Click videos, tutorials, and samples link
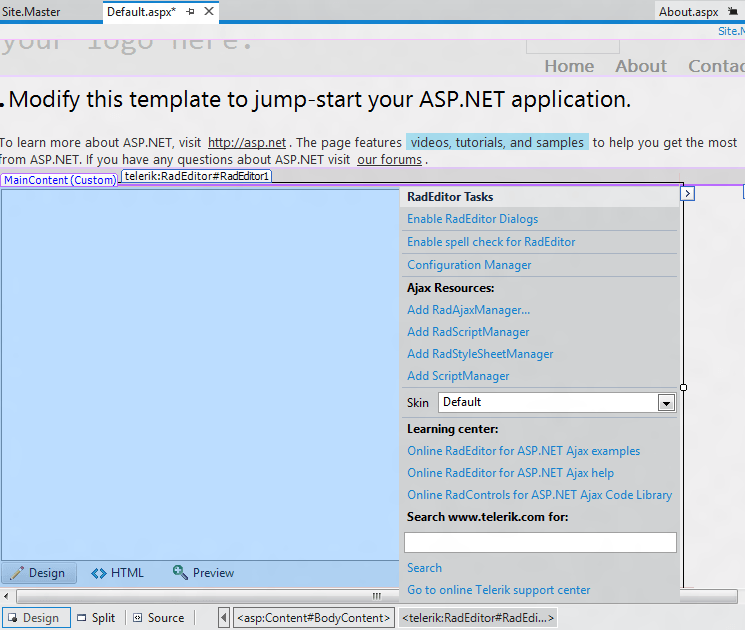The width and height of the screenshot is (745, 630). click(497, 143)
